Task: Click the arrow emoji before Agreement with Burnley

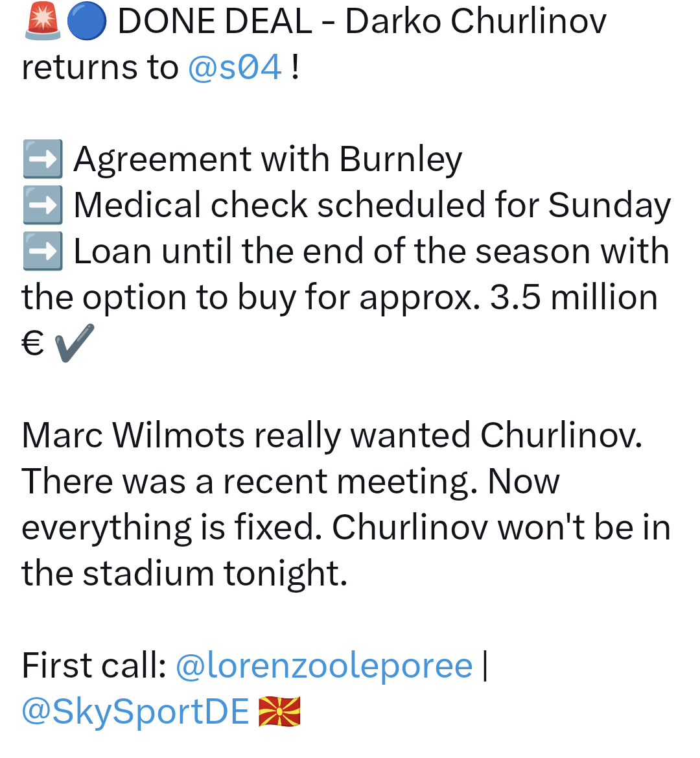Action: [x=43, y=159]
